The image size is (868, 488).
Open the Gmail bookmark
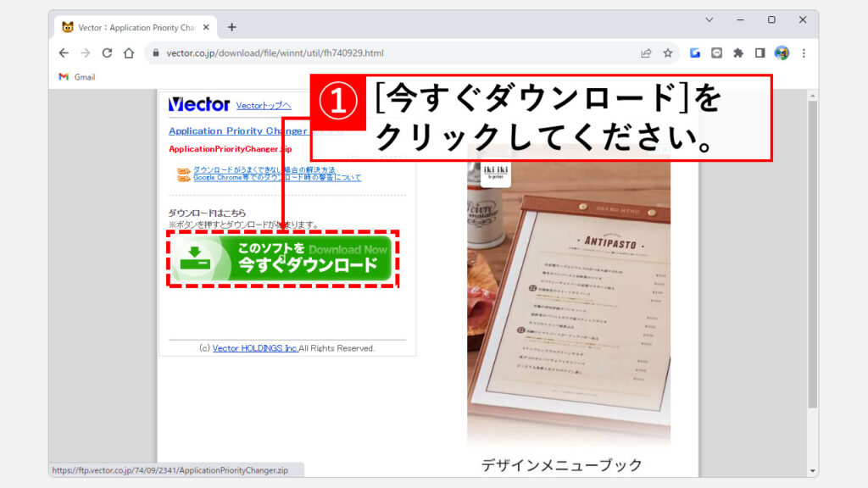coord(77,77)
